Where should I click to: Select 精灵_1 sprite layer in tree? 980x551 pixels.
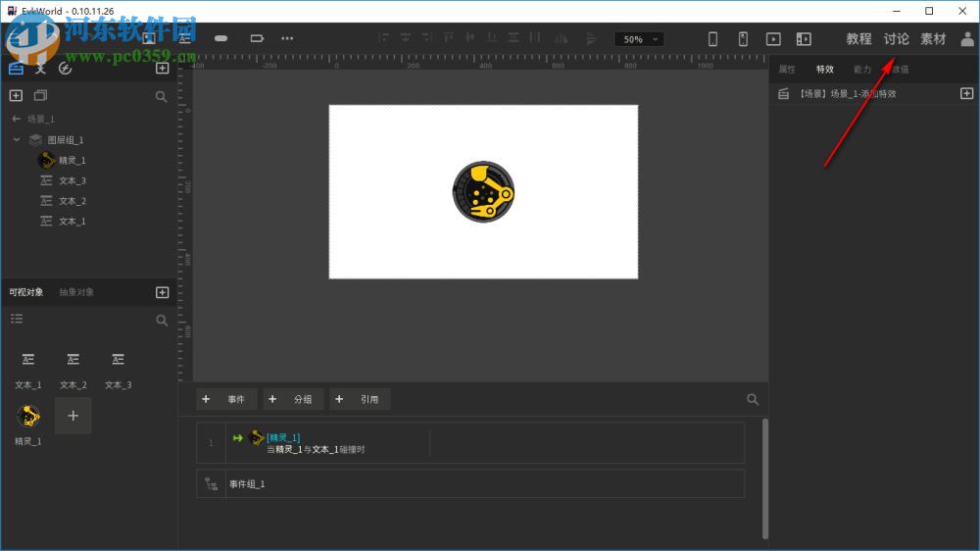click(72, 161)
